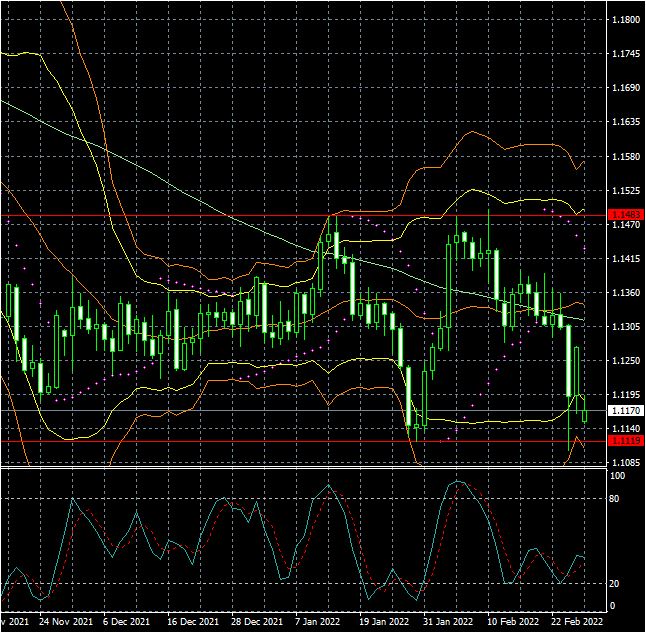646x633 pixels.
Task: Click the 1.1635 price axis label
Action: [626, 122]
